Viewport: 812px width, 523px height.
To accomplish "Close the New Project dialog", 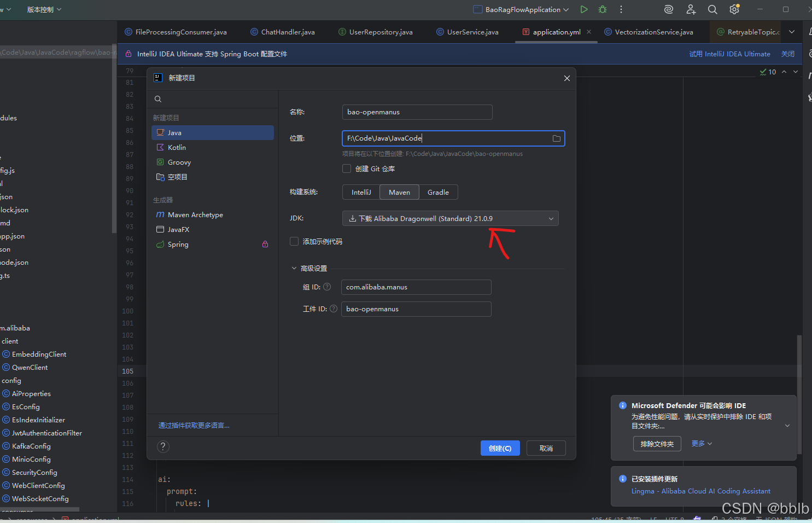I will (567, 78).
